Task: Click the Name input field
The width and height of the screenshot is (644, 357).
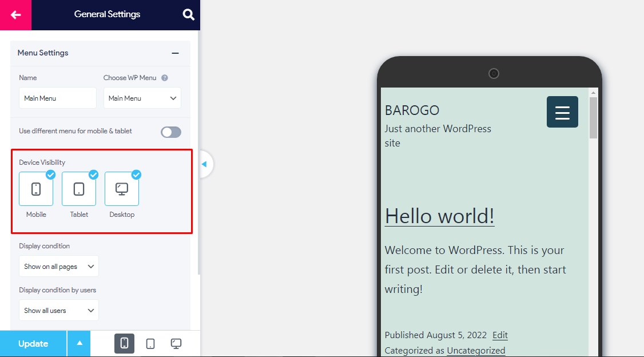Action: pyautogui.click(x=57, y=98)
